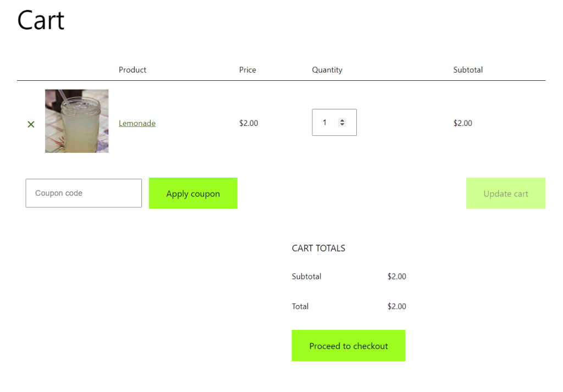Click the Update cart button
563x392 pixels.
tap(506, 193)
